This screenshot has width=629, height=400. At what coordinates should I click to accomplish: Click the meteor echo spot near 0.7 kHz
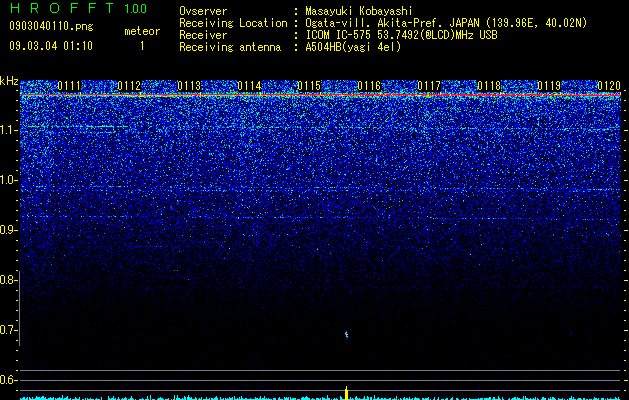click(x=347, y=335)
